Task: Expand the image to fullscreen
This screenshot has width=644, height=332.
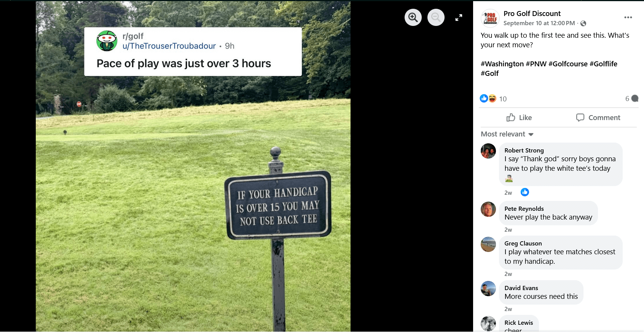Action: [x=459, y=17]
